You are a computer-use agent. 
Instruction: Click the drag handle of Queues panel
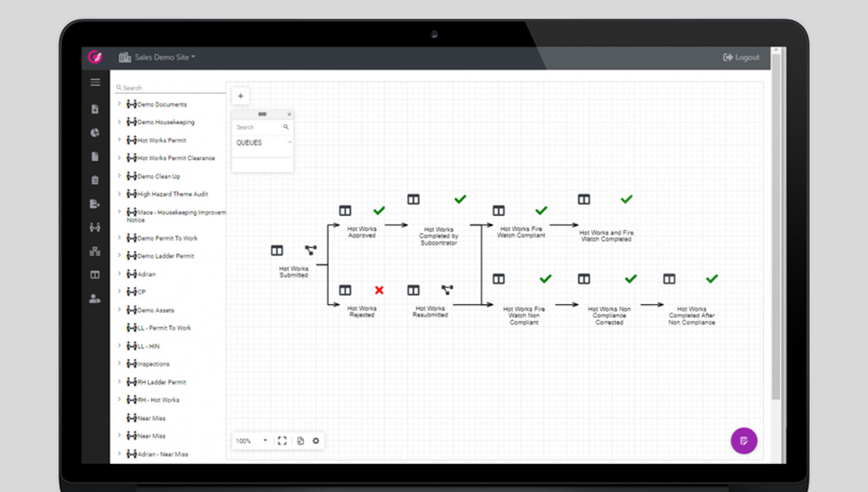tap(263, 113)
